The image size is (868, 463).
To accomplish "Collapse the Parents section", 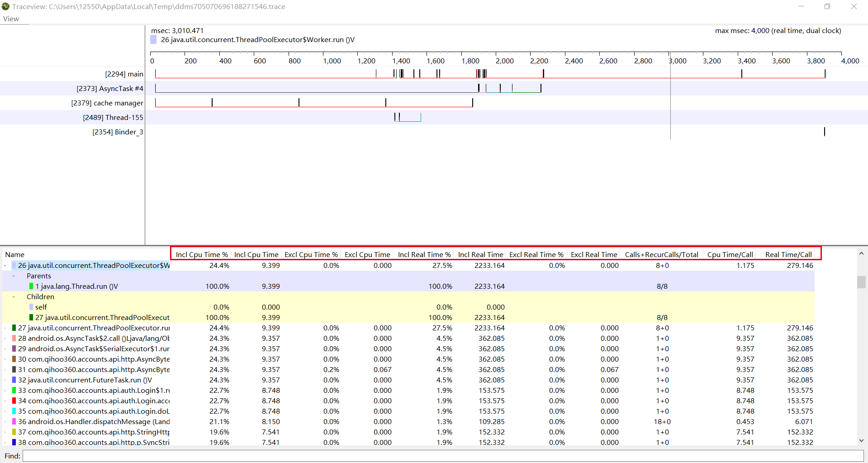I will 14,276.
